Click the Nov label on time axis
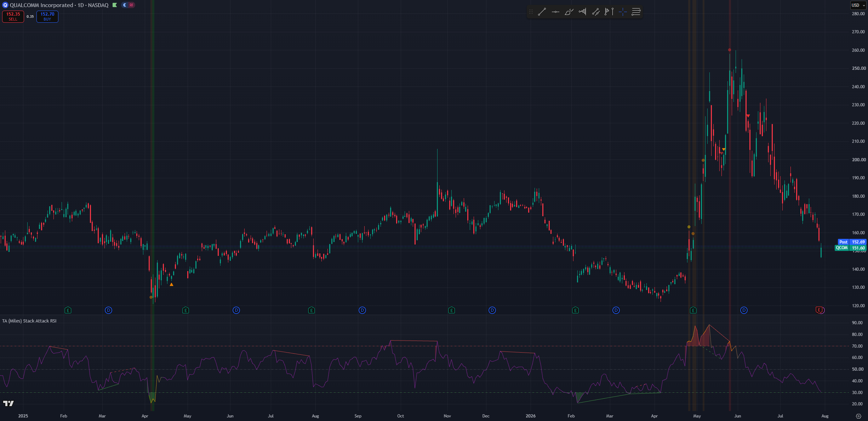 447,416
